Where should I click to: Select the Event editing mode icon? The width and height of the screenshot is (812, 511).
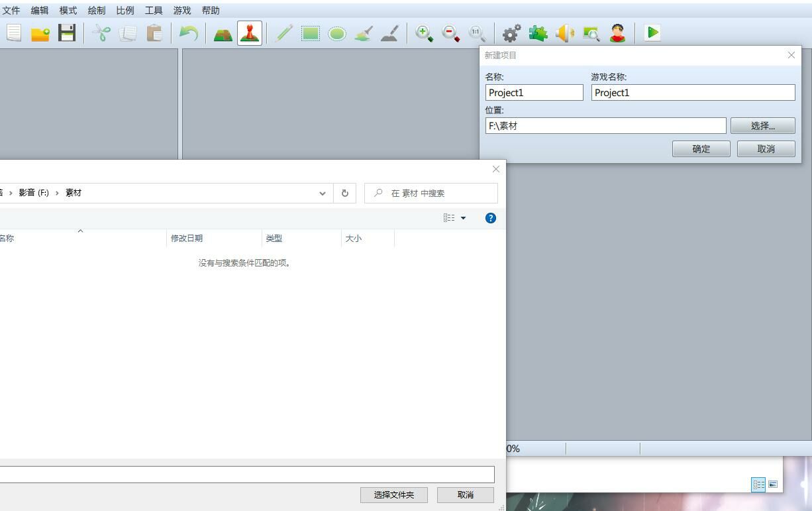250,33
